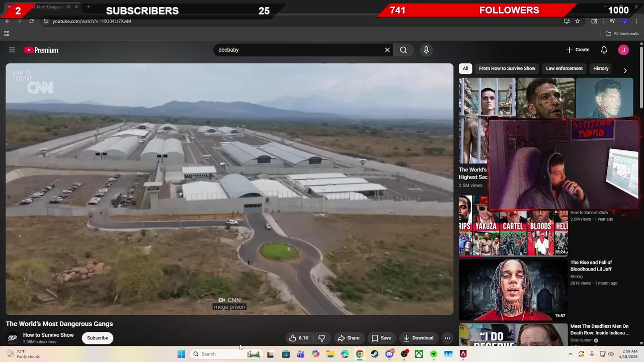This screenshot has height=362, width=644.
Task: Go back in browser history
Action: [x=8, y=21]
